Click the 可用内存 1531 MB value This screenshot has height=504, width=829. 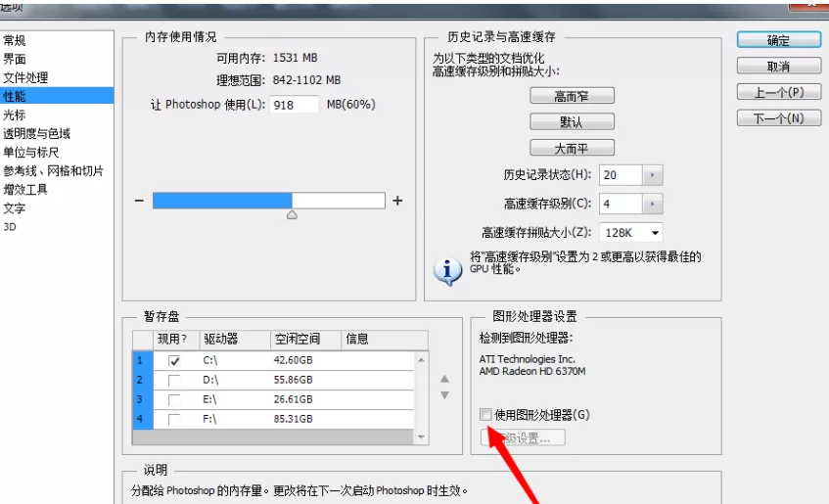[x=295, y=58]
